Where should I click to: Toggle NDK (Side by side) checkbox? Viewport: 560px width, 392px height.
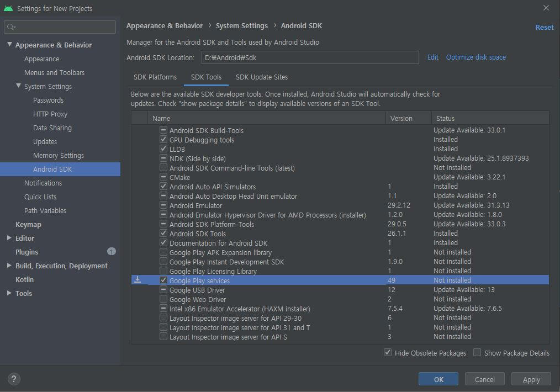tap(163, 158)
